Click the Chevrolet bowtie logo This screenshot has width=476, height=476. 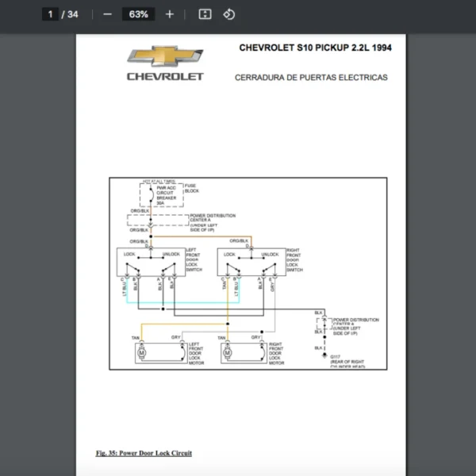165,56
